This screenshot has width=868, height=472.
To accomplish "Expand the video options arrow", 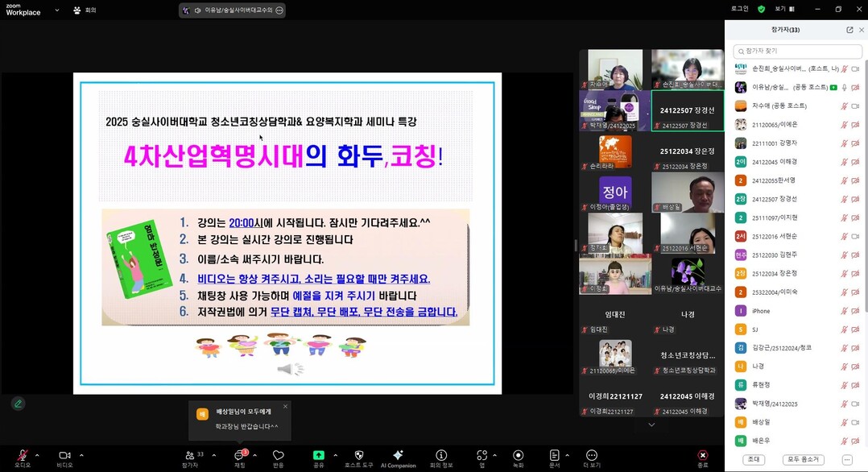I will (80, 455).
